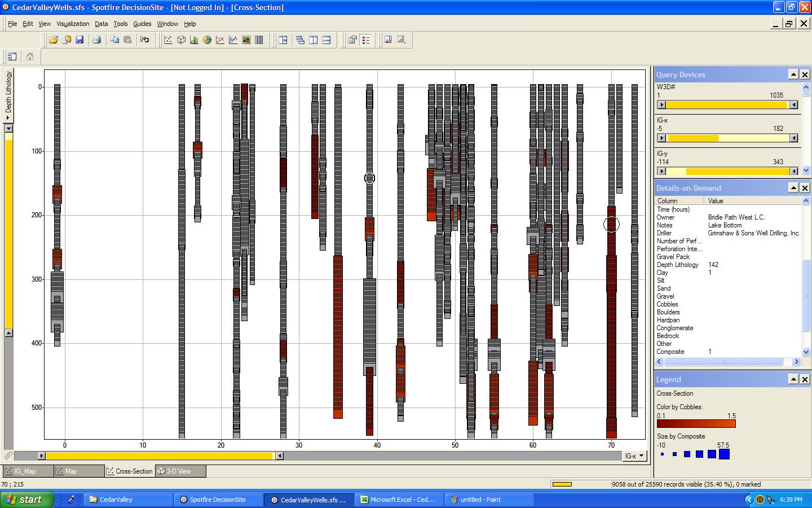Click the stacked folders library icon

(x=67, y=40)
